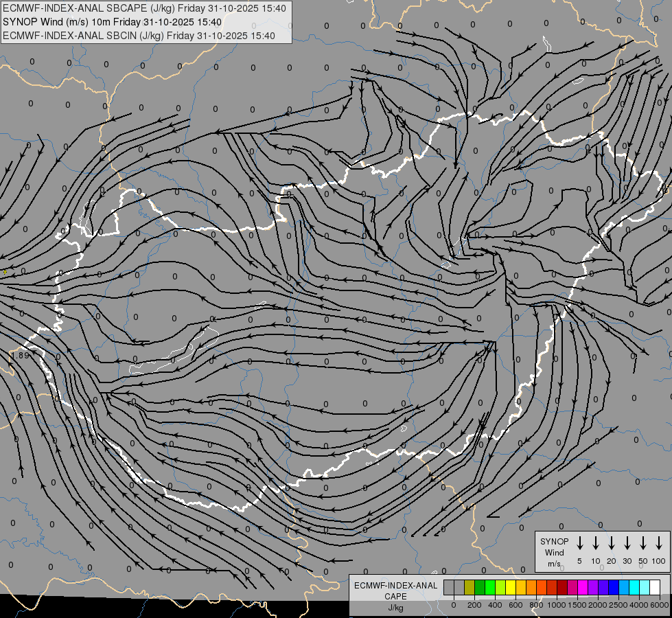Viewport: 672px width, 618px height.
Task: Click the 2000 tick label on CAPE scale
Action: (598, 605)
